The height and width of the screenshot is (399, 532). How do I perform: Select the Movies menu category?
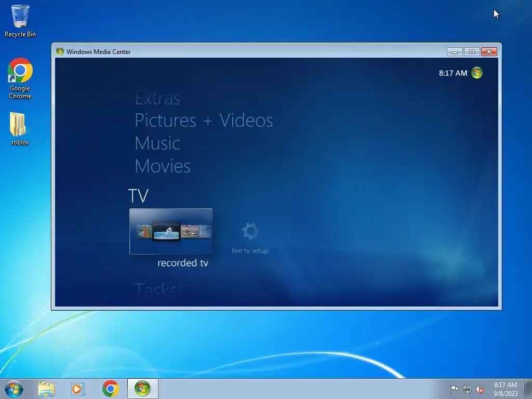[163, 166]
